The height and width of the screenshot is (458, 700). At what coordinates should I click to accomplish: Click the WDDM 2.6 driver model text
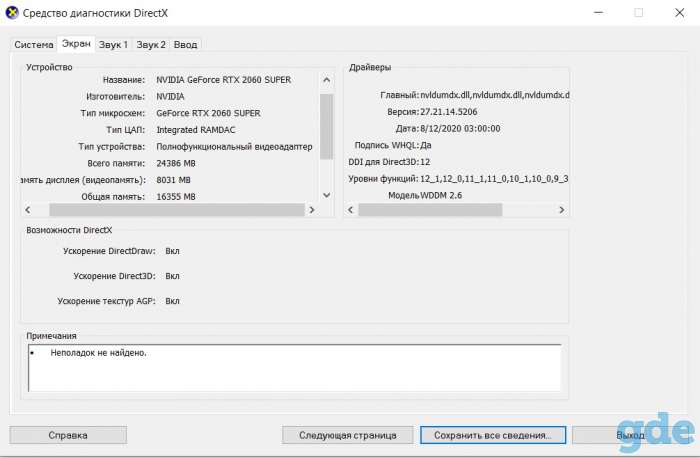[440, 196]
